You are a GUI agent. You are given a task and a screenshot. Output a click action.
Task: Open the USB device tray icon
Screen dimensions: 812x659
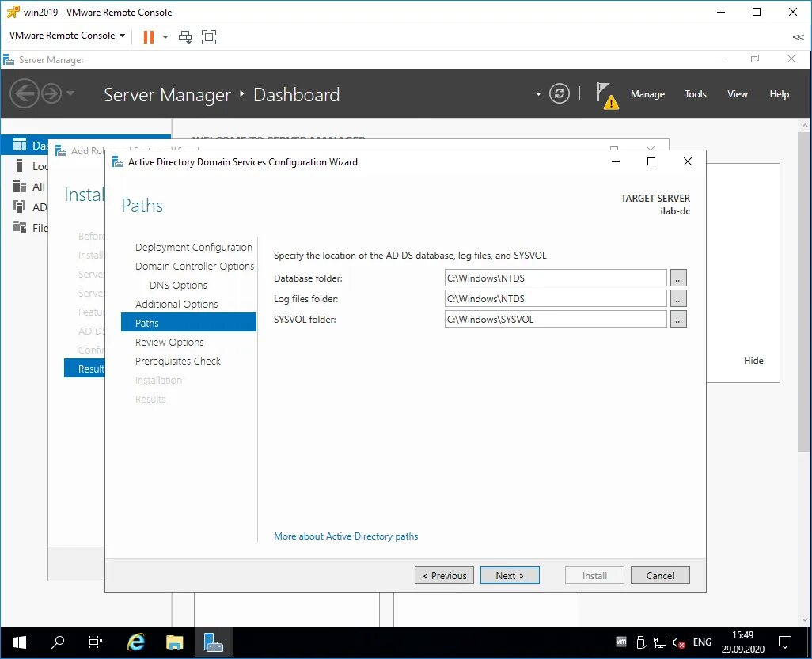(640, 642)
